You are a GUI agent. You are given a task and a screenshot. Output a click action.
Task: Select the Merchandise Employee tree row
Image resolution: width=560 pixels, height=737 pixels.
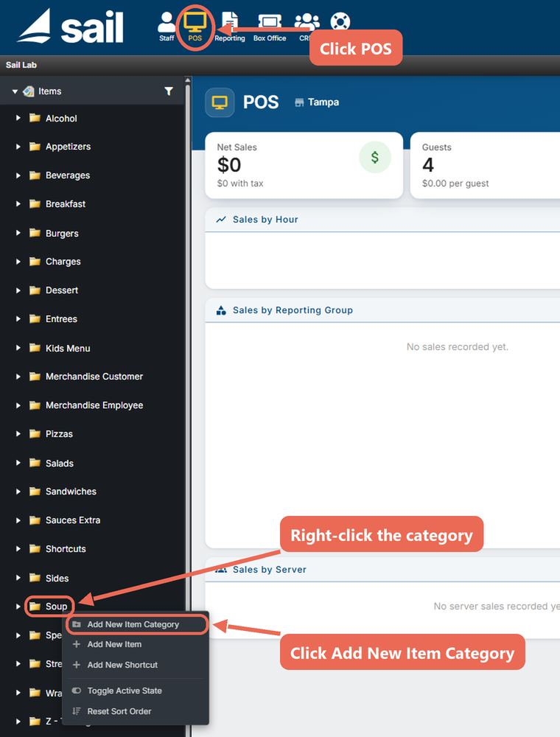coord(92,405)
